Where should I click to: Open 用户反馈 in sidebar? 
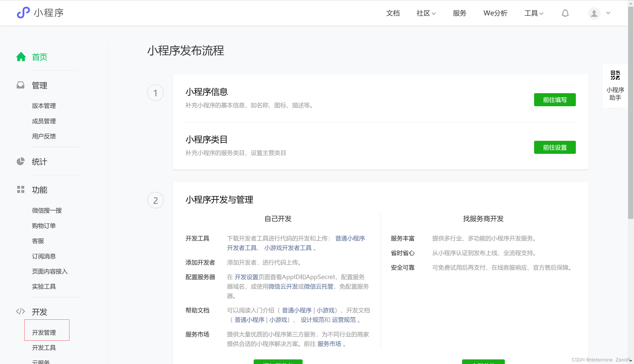coord(44,136)
